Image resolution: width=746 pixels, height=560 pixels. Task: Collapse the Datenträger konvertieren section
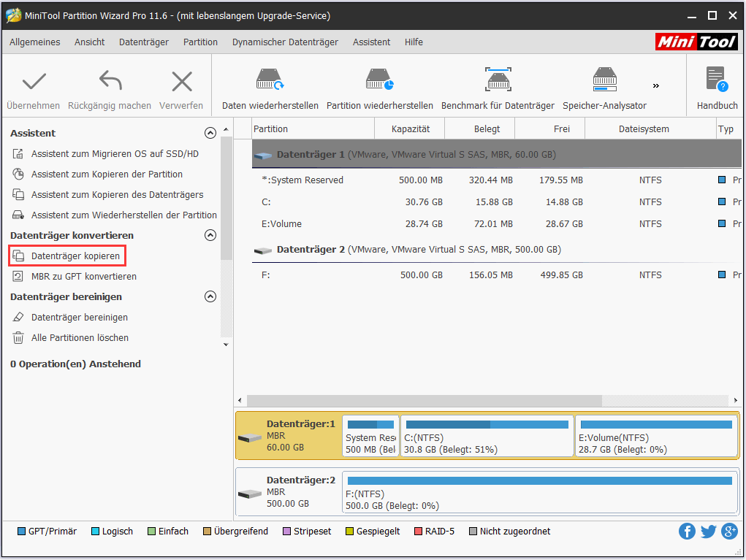coord(210,235)
